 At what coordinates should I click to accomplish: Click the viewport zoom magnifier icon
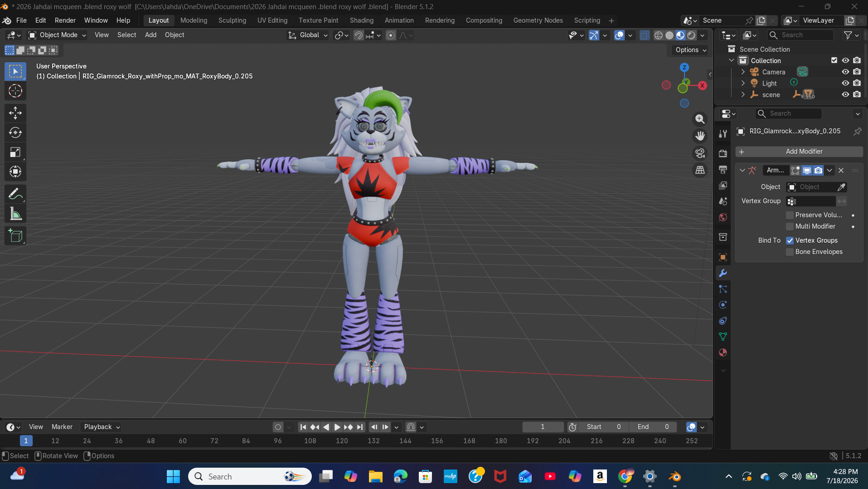pyautogui.click(x=700, y=119)
